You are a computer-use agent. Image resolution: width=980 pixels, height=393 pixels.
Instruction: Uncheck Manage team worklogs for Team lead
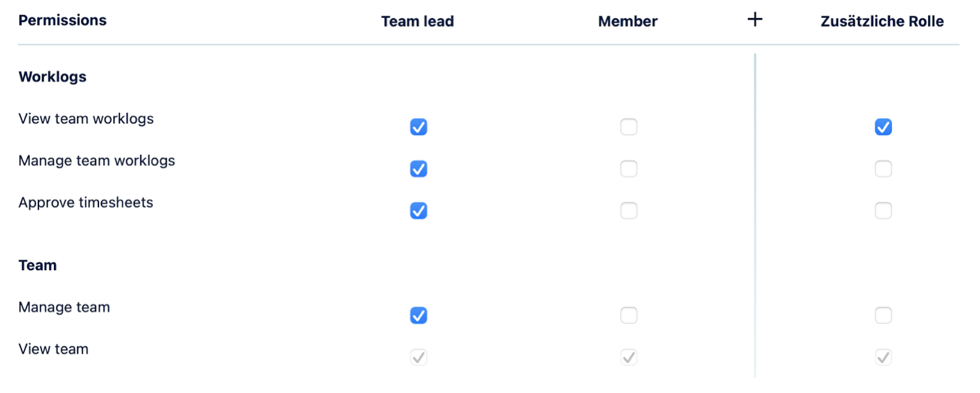[419, 169]
